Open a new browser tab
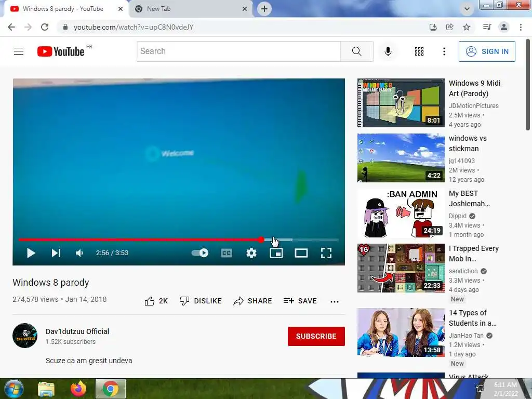532x399 pixels. [264, 9]
